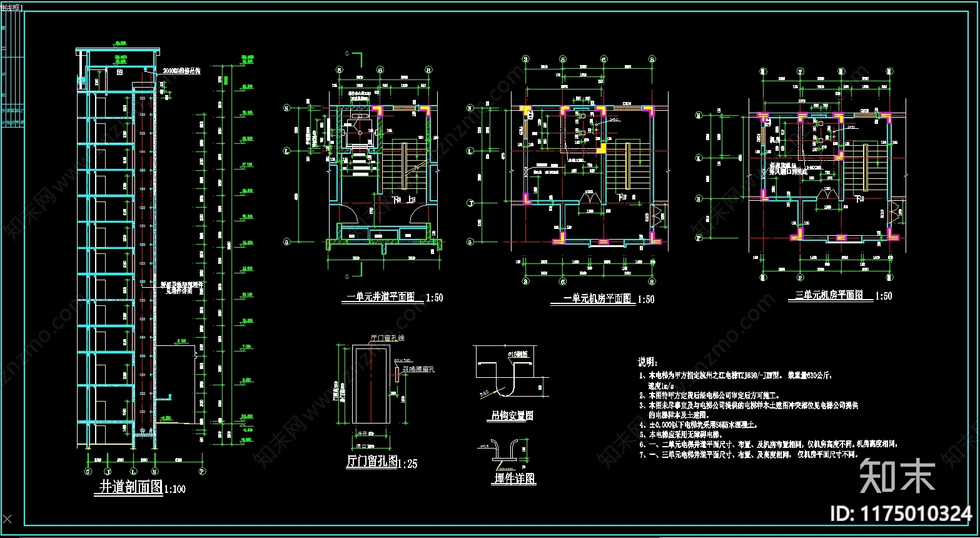Click the 1:100 scale of 井道剖面图
980x538 pixels.
coord(174,489)
